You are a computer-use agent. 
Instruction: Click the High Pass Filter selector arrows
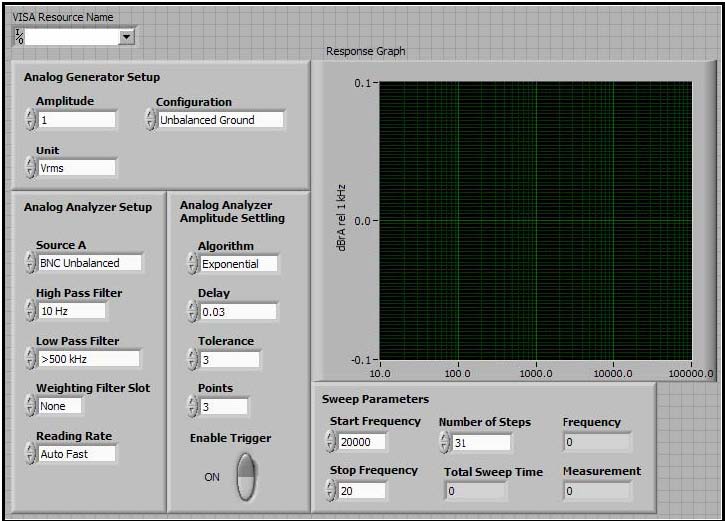(30, 311)
